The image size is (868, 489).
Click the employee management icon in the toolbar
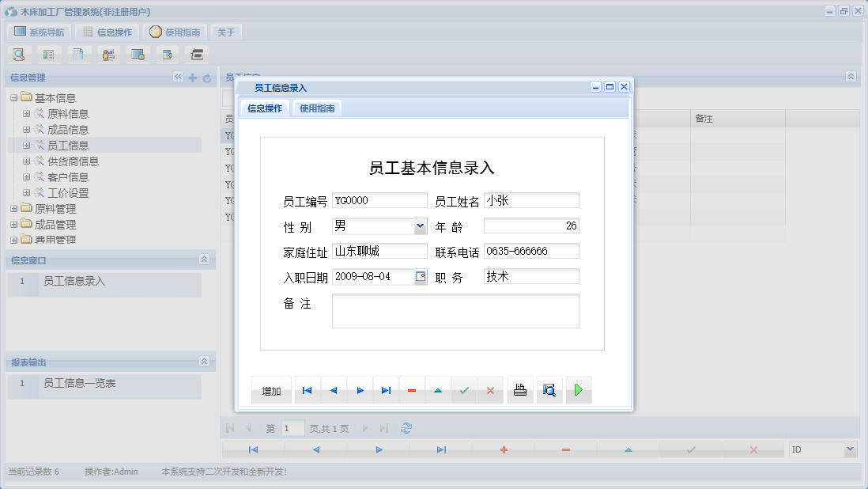point(108,54)
